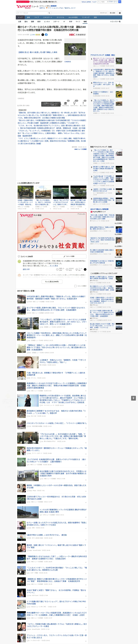
Task: Click the 新しい視点 exclamation reaction
Action: (x=83, y=104)
